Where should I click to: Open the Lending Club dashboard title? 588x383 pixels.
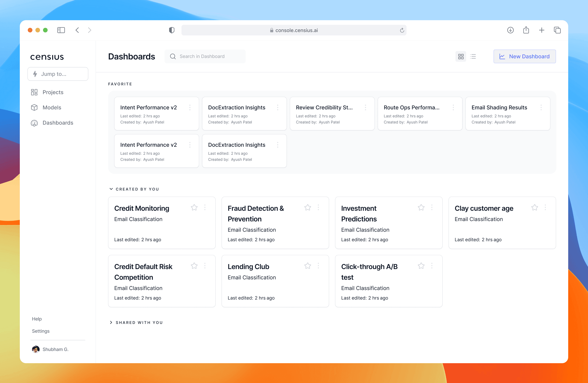point(248,267)
